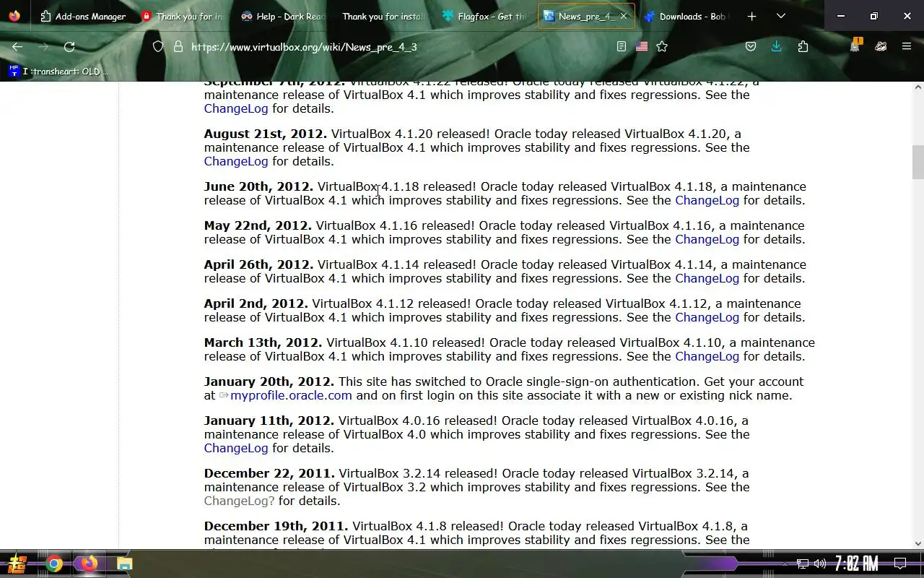Click the Firefox logo button in title bar
Image resolution: width=924 pixels, height=578 pixels.
coord(14,16)
